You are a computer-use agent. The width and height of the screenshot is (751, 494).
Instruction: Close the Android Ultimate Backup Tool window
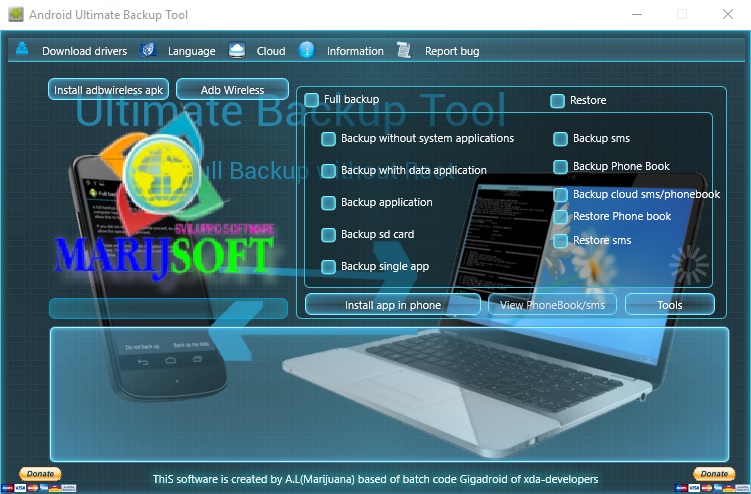[x=728, y=14]
